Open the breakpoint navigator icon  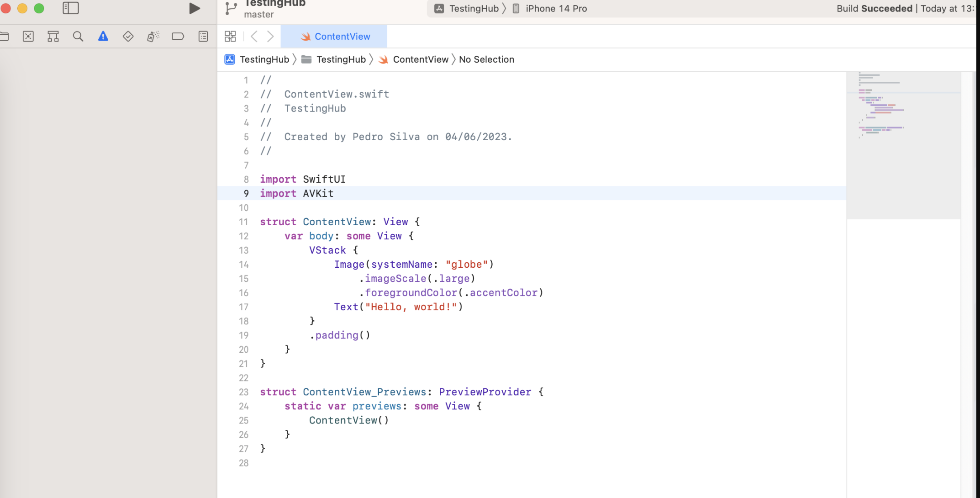pyautogui.click(x=178, y=37)
